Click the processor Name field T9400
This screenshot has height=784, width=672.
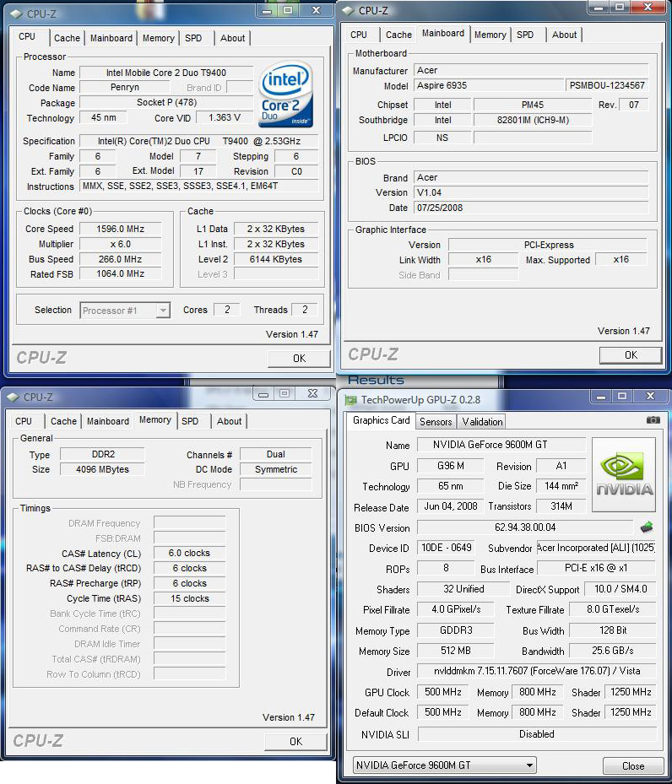pyautogui.click(x=166, y=73)
